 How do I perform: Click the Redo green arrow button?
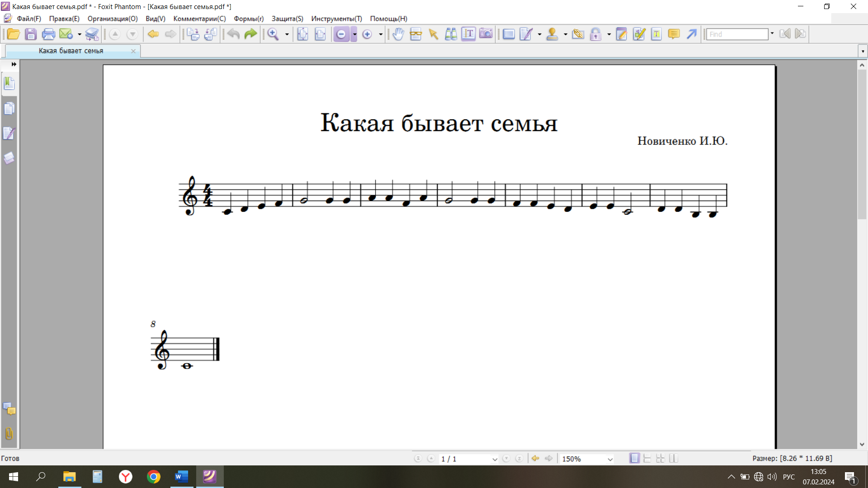[x=250, y=34]
